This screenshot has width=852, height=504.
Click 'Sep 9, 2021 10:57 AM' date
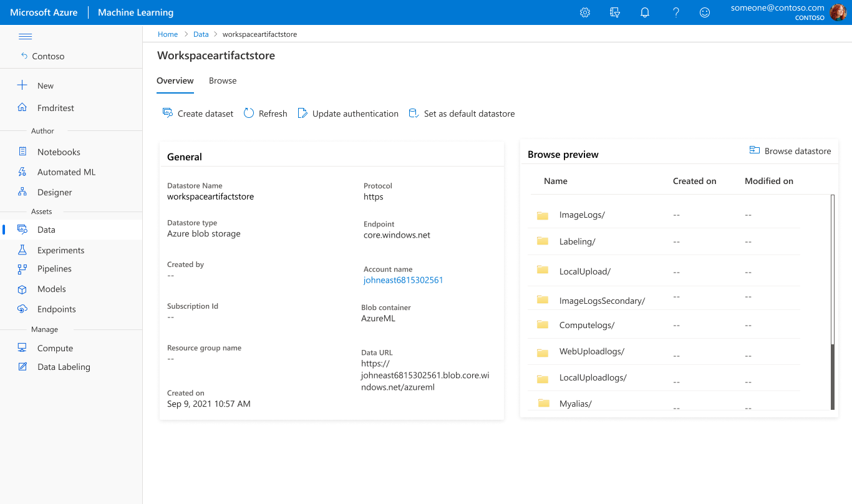[x=209, y=404]
